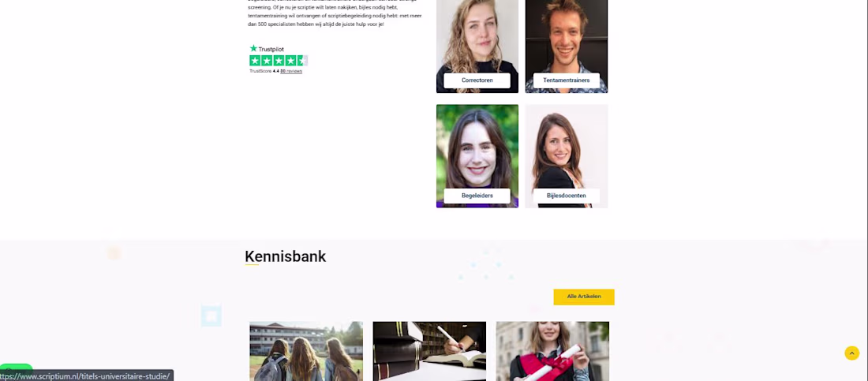The height and width of the screenshot is (381, 868).
Task: Click the intro paragraph about 500 specialisten
Action: click(x=335, y=13)
